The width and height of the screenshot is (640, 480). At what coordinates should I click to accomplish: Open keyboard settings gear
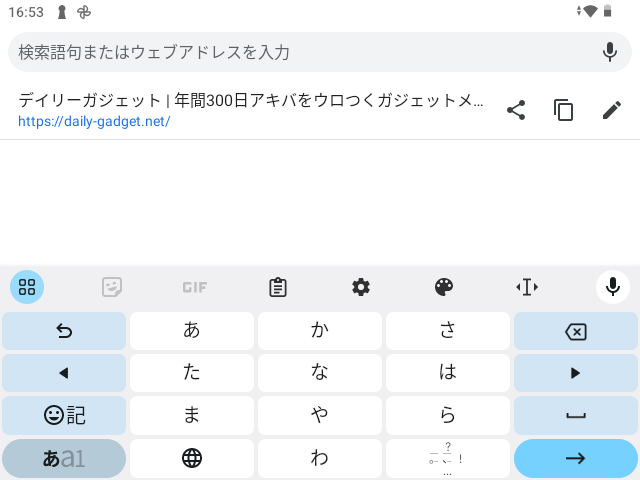coord(361,287)
